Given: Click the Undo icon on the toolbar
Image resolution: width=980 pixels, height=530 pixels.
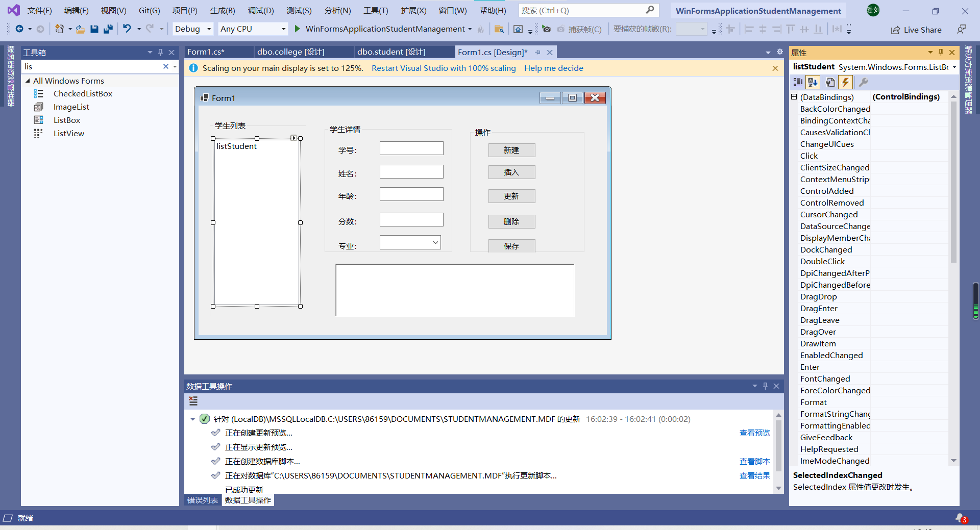Looking at the screenshot, I should [127, 29].
